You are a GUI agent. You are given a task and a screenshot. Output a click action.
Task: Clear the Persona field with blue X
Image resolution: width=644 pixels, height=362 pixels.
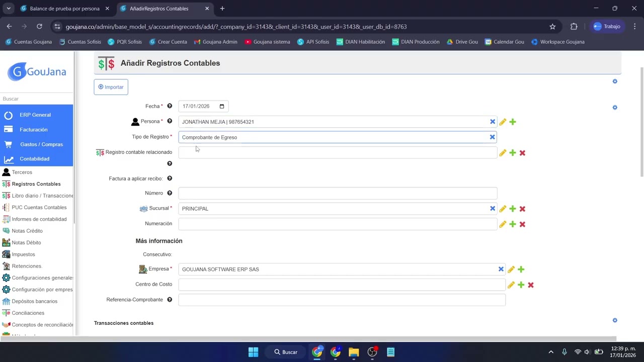(493, 122)
